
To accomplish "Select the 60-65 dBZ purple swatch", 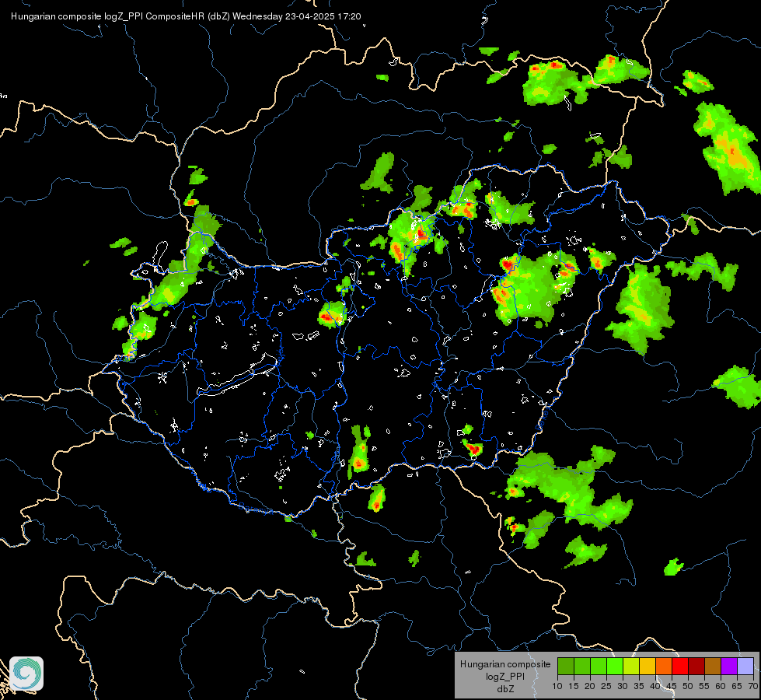I will tap(729, 666).
